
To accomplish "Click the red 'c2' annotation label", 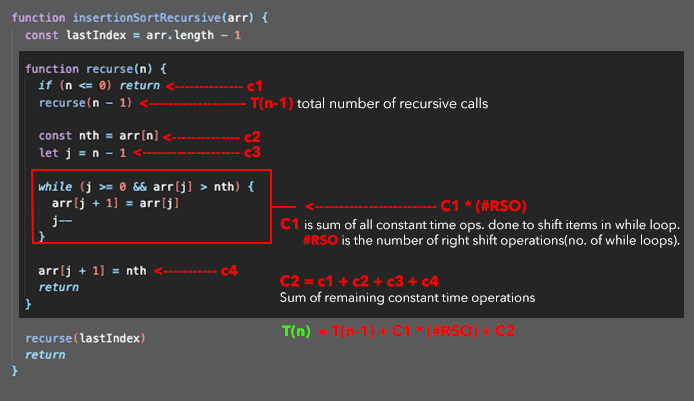I will pyautogui.click(x=252, y=137).
